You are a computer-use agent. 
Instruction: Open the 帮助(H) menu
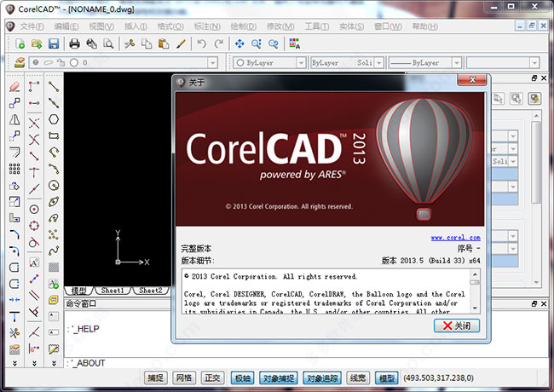tap(425, 26)
